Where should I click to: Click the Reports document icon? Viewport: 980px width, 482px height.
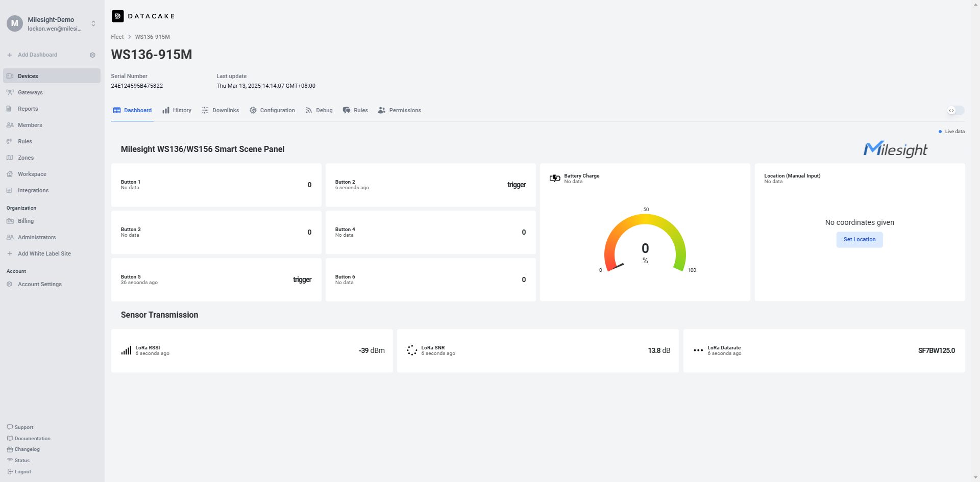[x=9, y=109]
